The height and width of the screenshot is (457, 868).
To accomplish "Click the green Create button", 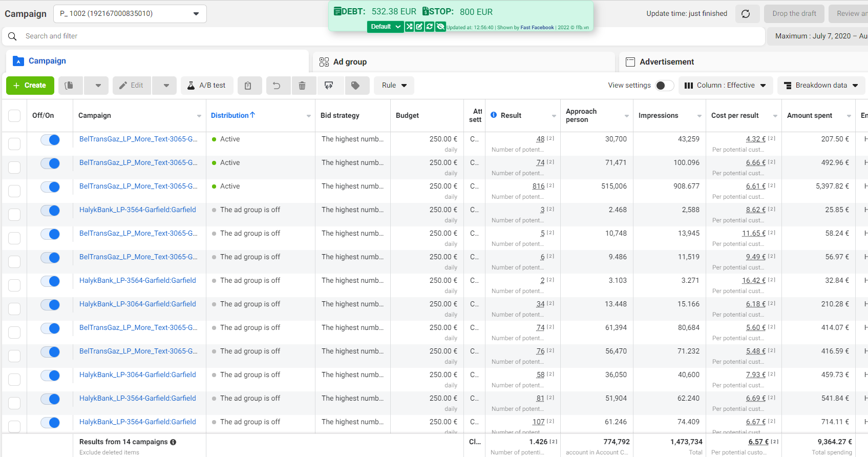I will click(x=30, y=86).
